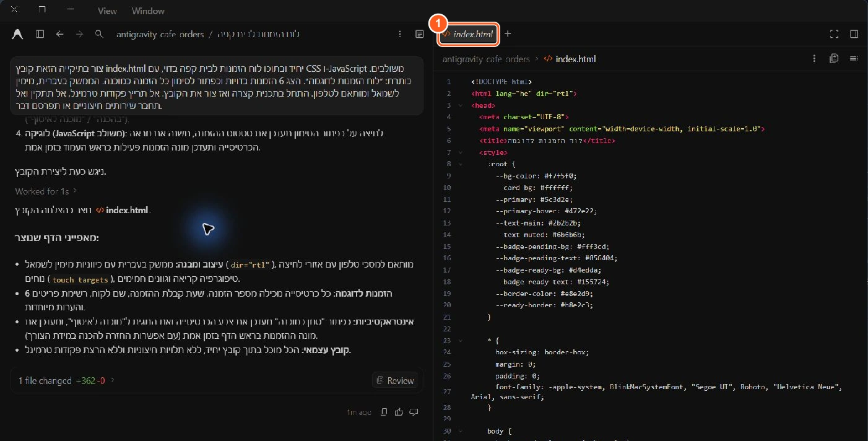Collapse the body rule at line 30

460,431
